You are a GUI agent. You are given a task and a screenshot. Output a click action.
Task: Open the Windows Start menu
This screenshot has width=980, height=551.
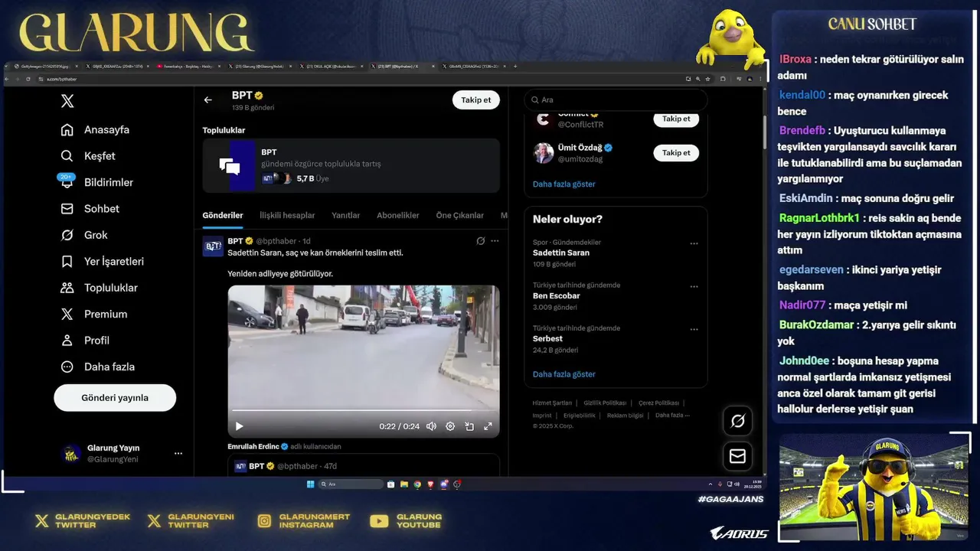click(310, 484)
